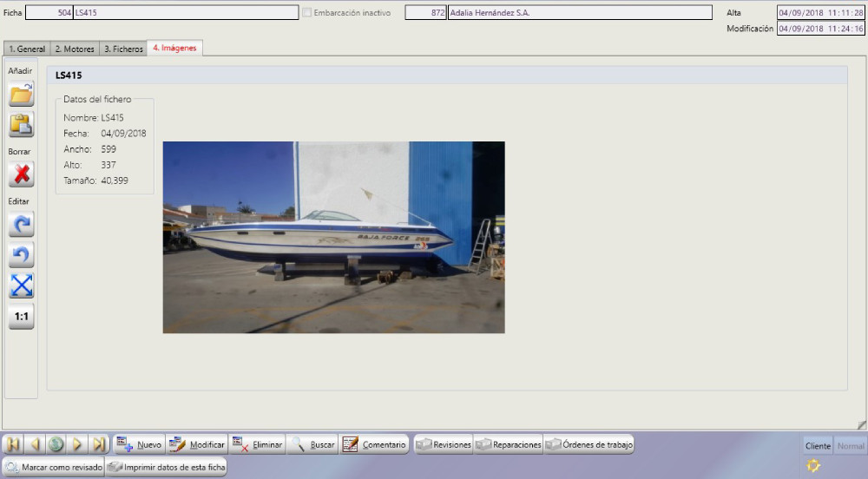868x479 pixels.
Task: Paste image from clipboard icon
Action: pos(21,125)
